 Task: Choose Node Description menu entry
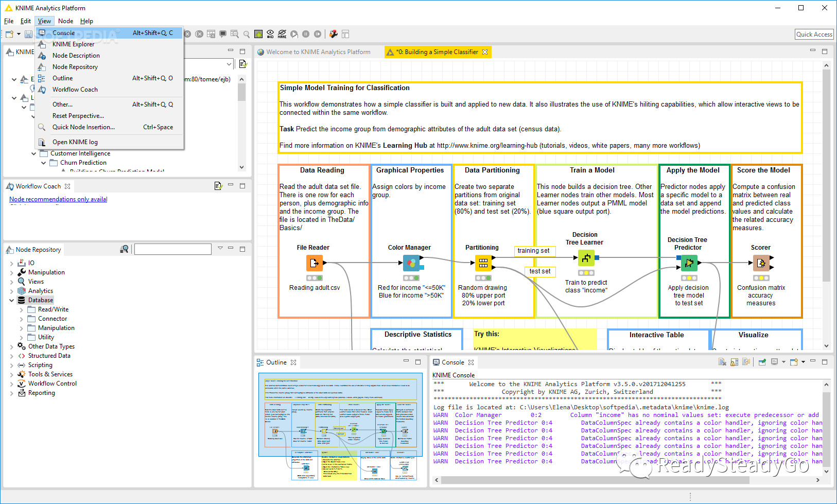coord(109,56)
